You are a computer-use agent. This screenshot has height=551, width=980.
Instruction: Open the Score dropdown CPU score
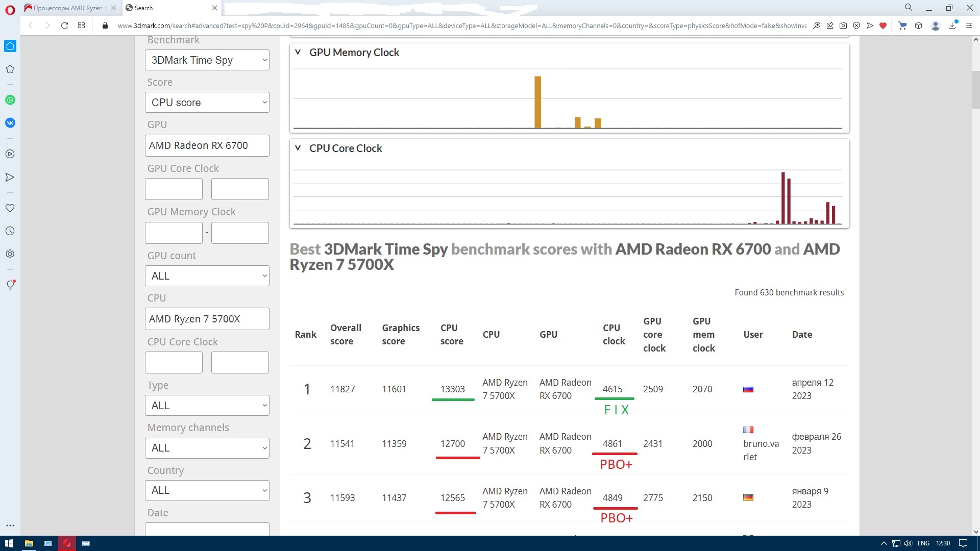[x=207, y=103]
